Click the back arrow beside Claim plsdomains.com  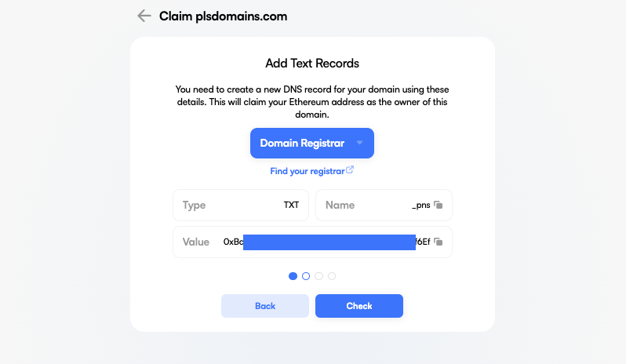tap(144, 16)
